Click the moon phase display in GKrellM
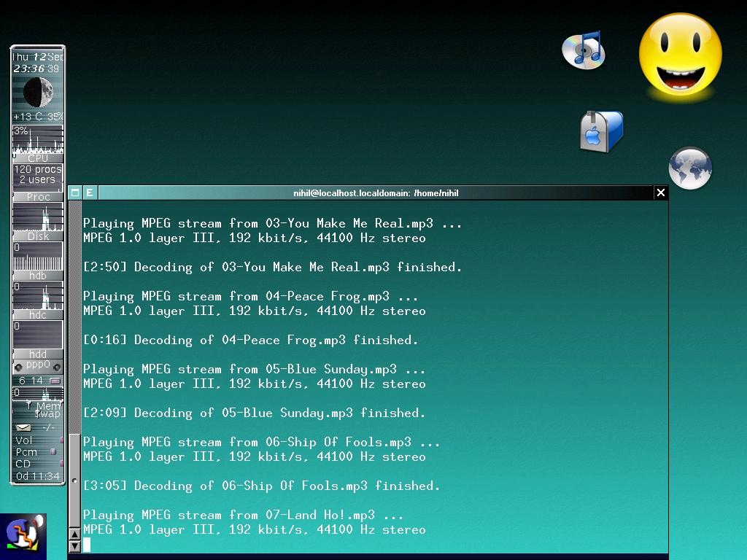 tap(38, 93)
